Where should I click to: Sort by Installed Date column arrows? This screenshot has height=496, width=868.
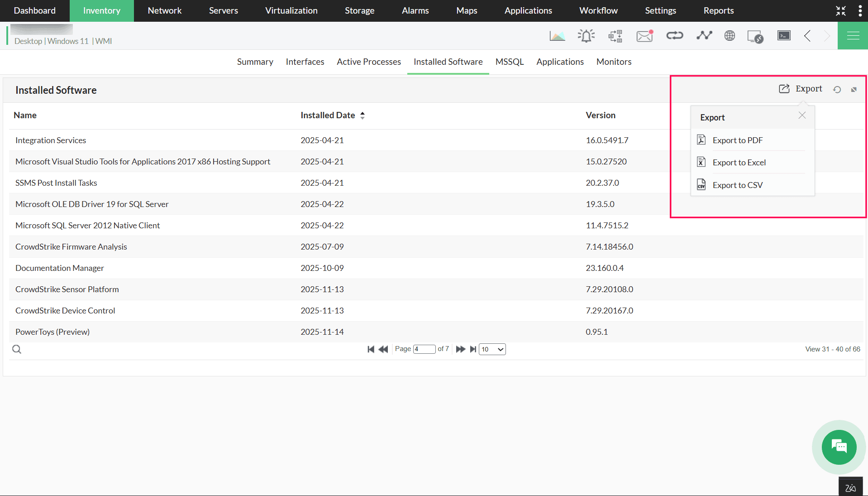tap(362, 116)
